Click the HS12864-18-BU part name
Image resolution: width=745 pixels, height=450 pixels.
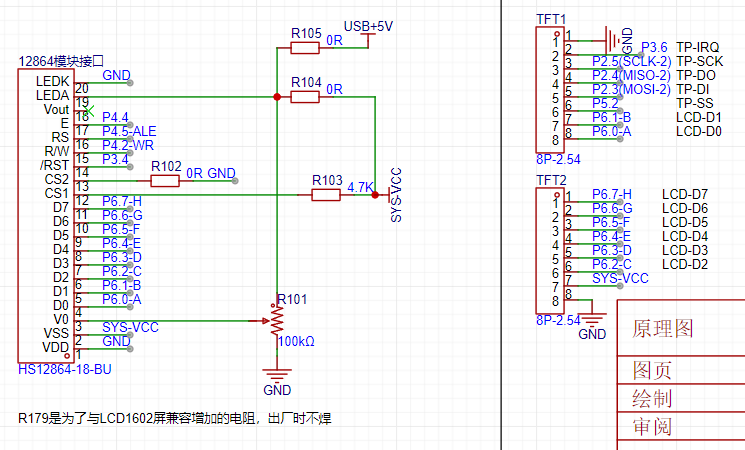pos(65,369)
